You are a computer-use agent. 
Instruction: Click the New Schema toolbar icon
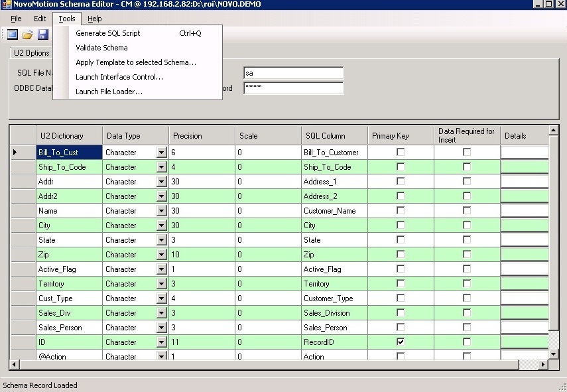click(x=13, y=34)
